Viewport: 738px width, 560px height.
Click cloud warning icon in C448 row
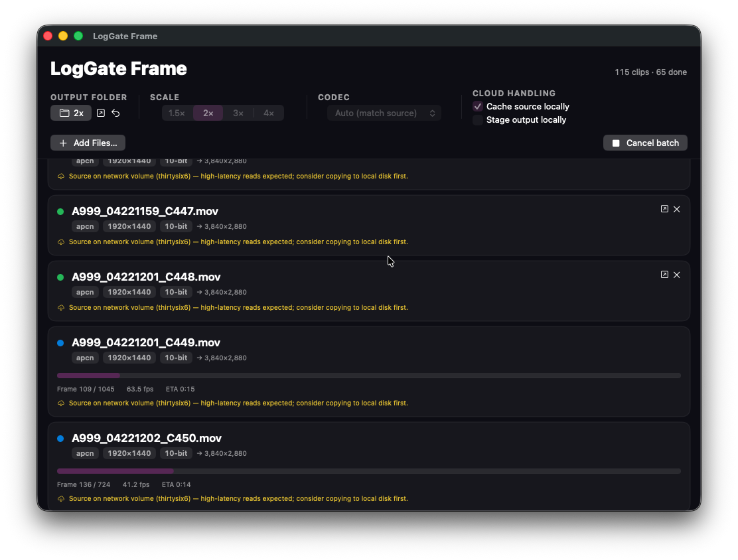61,308
